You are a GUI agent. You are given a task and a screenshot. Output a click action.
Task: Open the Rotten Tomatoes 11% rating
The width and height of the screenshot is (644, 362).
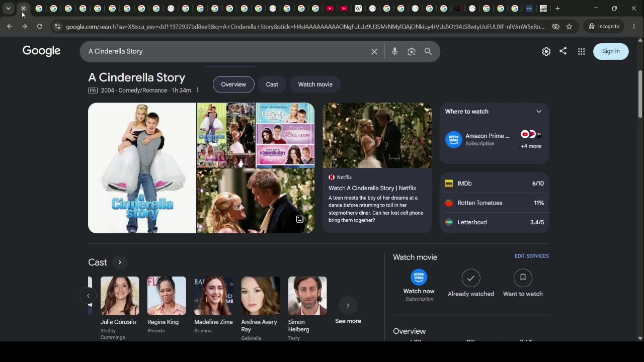pyautogui.click(x=495, y=203)
